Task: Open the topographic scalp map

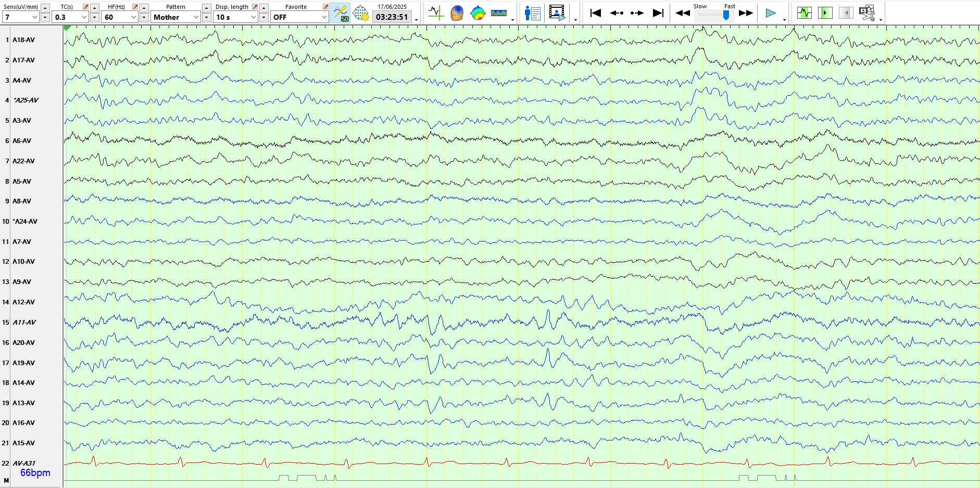Action: point(478,13)
